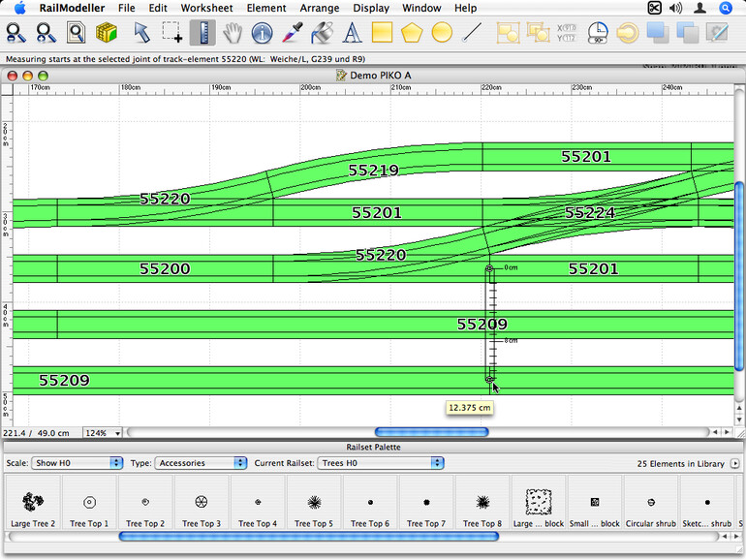The width and height of the screenshot is (746, 560).
Task: Select the eyedropper tool
Action: pos(293,33)
